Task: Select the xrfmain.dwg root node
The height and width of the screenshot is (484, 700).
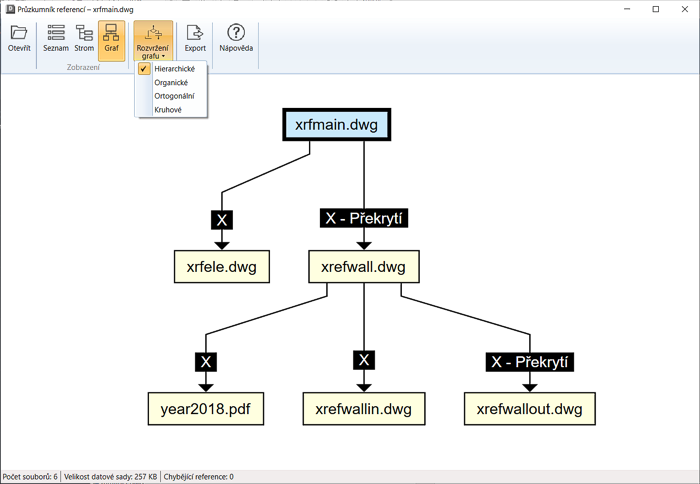Action: point(336,125)
